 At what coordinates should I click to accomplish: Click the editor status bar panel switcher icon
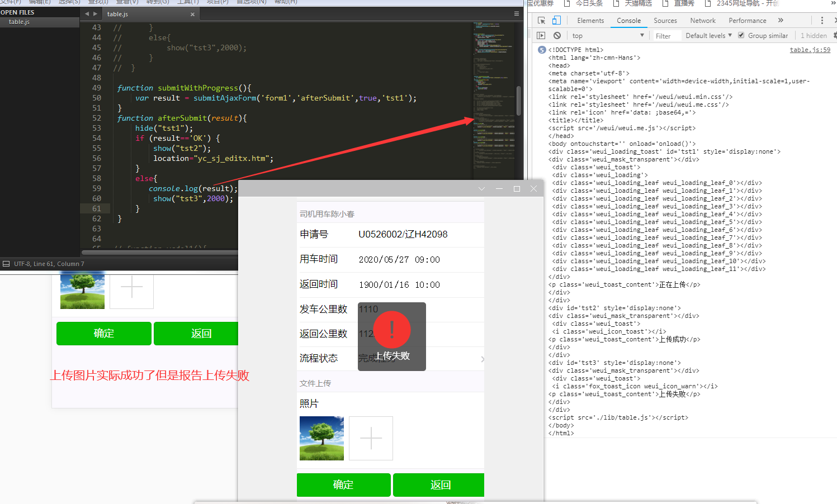[6, 264]
